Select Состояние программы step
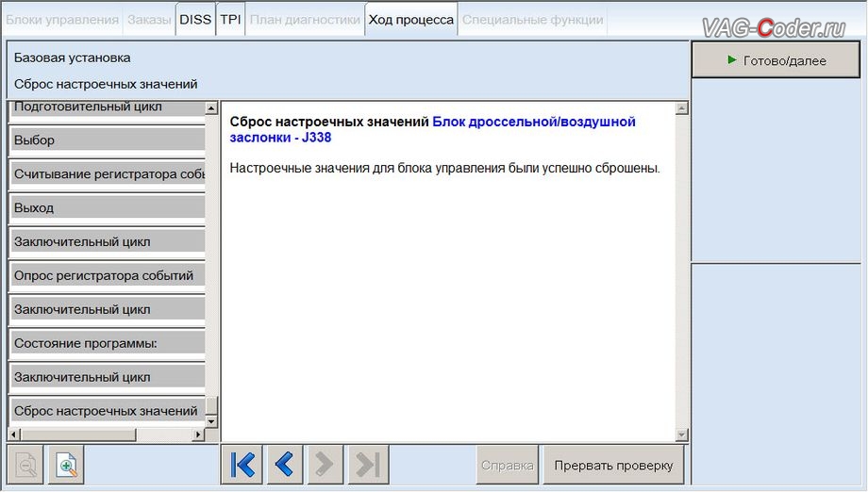Image resolution: width=868 pixels, height=492 pixels. point(106,343)
